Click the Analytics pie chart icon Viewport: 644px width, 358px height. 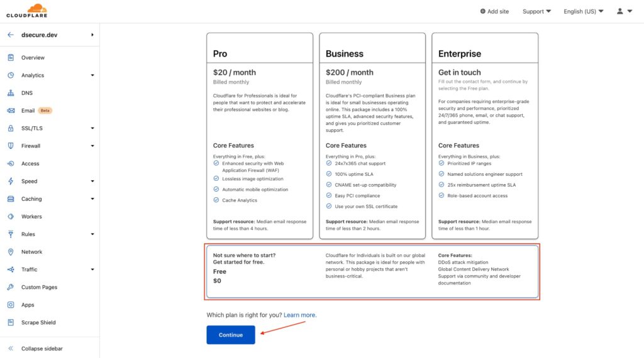click(11, 75)
